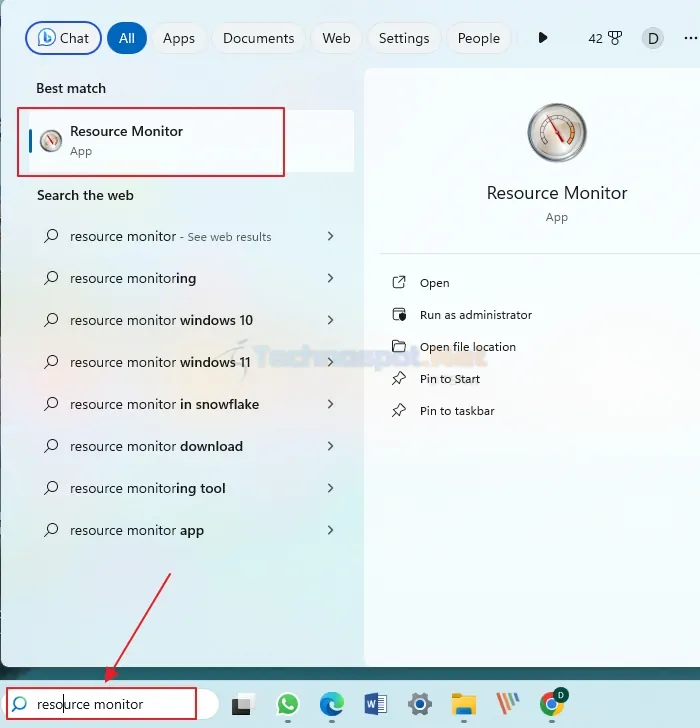The image size is (700, 728).
Task: Open web result 'resource monitor - See web results'
Action: 189,236
